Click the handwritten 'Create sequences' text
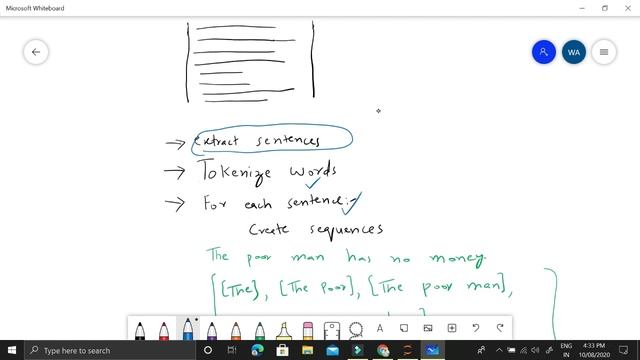Screen dimensions: 640x360 (316, 230)
